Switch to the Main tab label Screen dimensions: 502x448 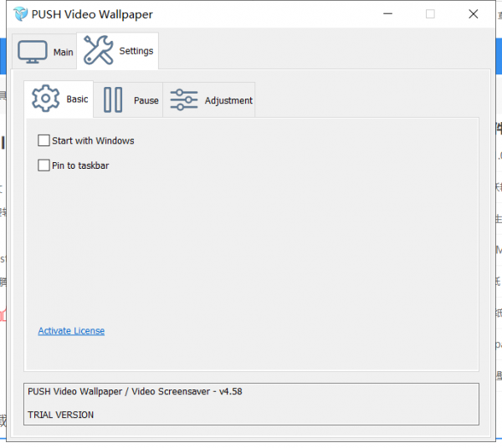pos(63,52)
